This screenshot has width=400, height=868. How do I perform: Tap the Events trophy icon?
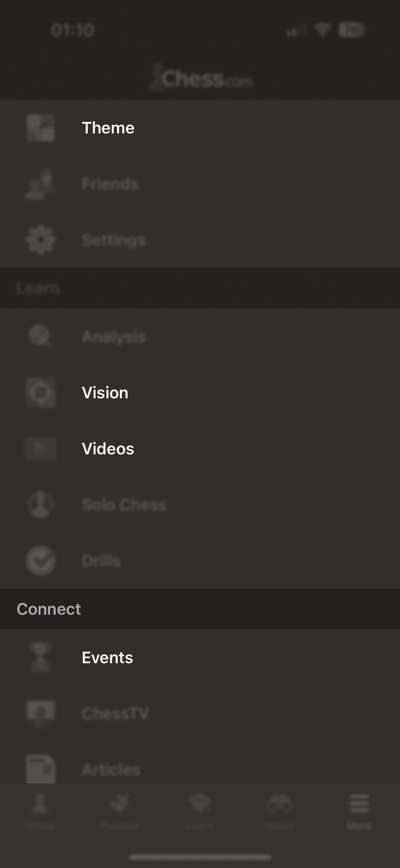click(40, 657)
